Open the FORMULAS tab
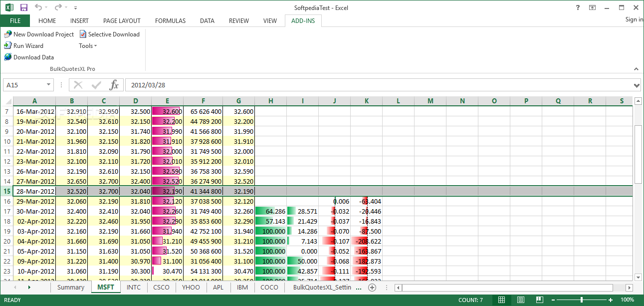 point(170,21)
